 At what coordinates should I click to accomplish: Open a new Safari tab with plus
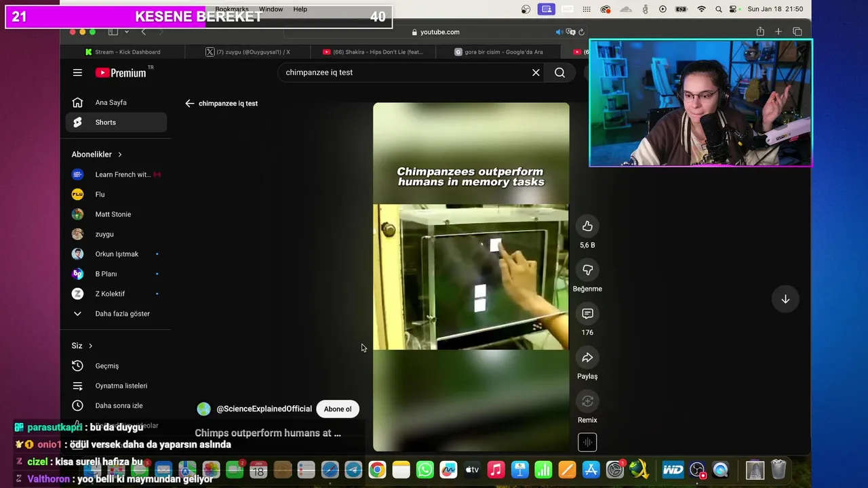coord(778,32)
